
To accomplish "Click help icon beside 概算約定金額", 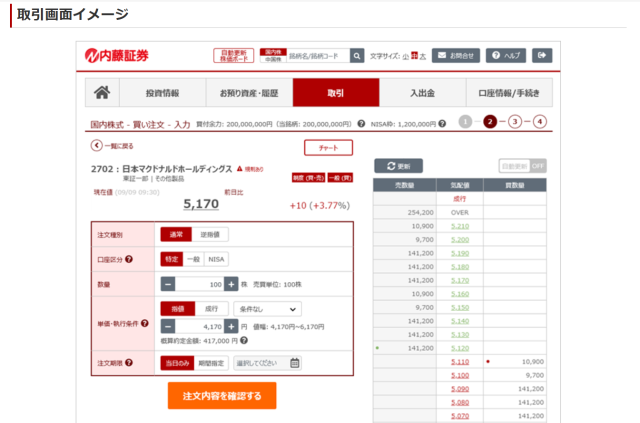I will coord(244,340).
